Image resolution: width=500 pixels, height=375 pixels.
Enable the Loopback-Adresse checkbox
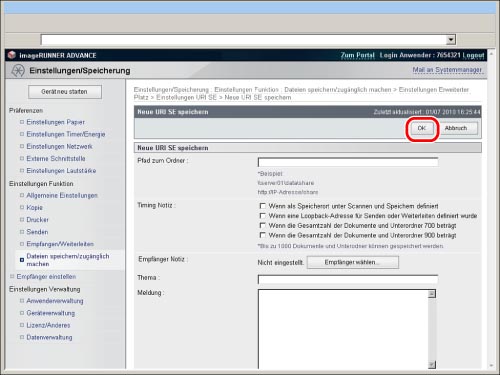263,216
